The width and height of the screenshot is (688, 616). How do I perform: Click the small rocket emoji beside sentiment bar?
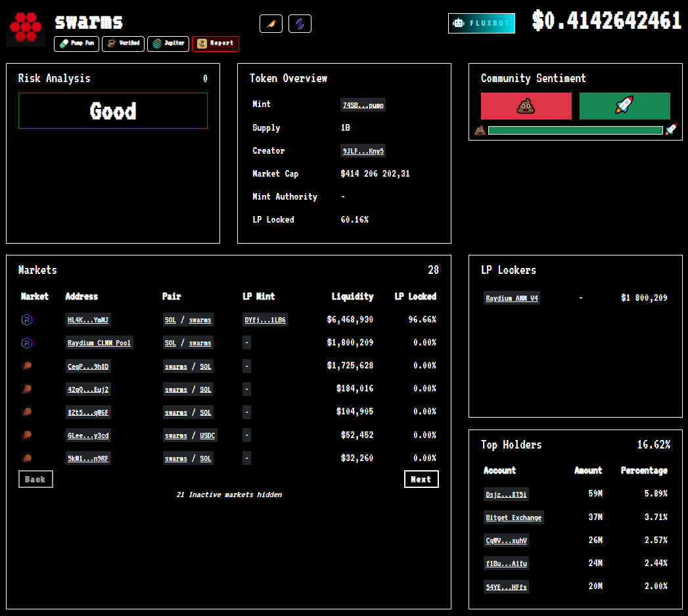coord(671,130)
